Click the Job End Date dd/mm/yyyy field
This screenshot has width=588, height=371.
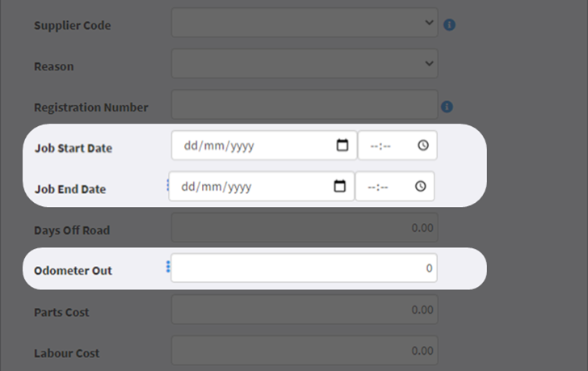tap(262, 186)
